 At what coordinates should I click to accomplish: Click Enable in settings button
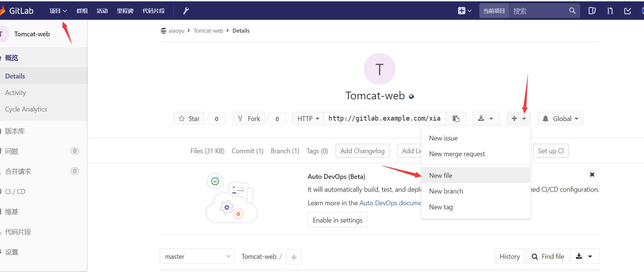tap(337, 220)
